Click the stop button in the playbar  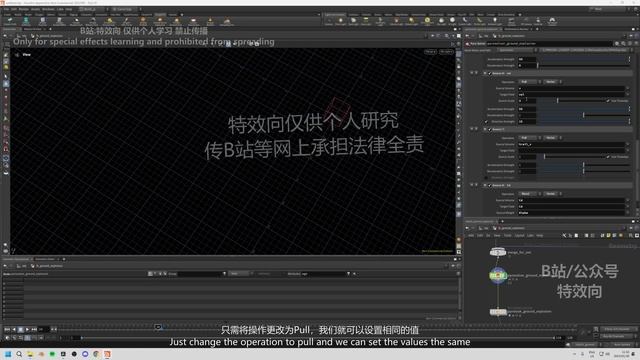coord(20,329)
